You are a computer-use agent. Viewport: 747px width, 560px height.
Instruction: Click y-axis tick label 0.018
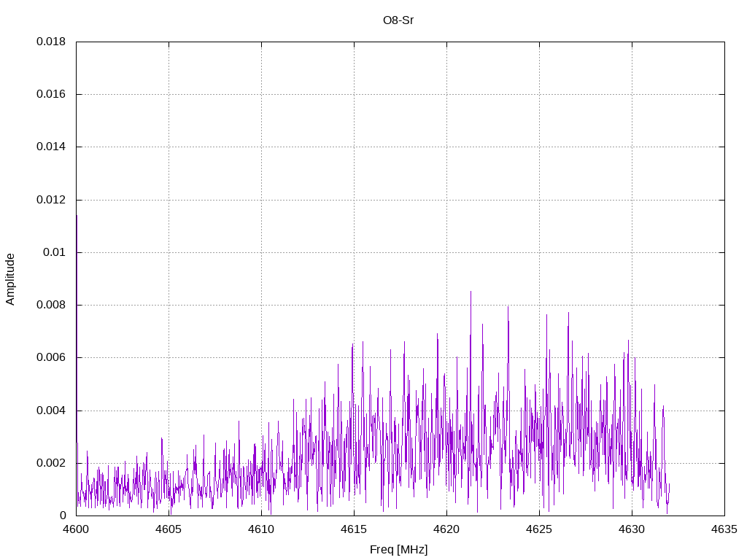[51, 42]
